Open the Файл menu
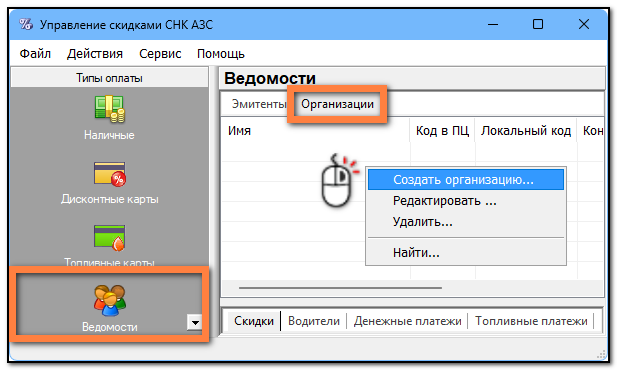 (35, 54)
